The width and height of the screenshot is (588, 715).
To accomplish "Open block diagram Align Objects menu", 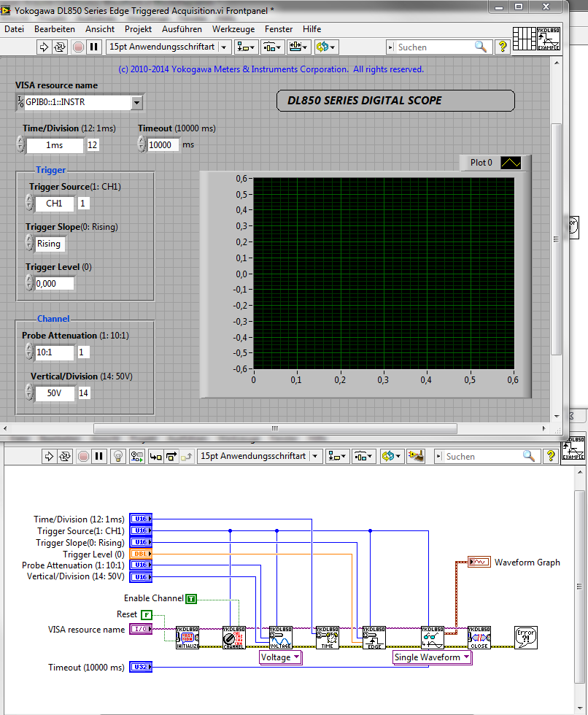I will tap(338, 456).
